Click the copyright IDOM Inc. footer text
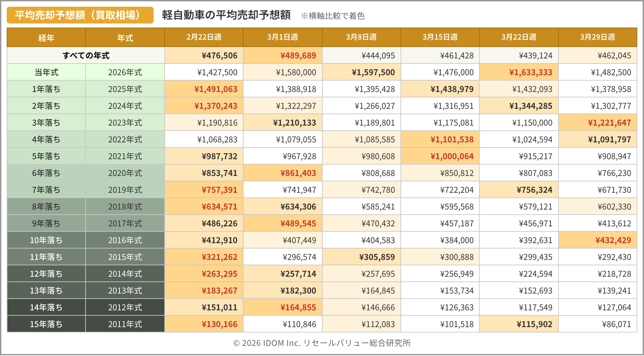The width and height of the screenshot is (644, 356). tap(322, 343)
